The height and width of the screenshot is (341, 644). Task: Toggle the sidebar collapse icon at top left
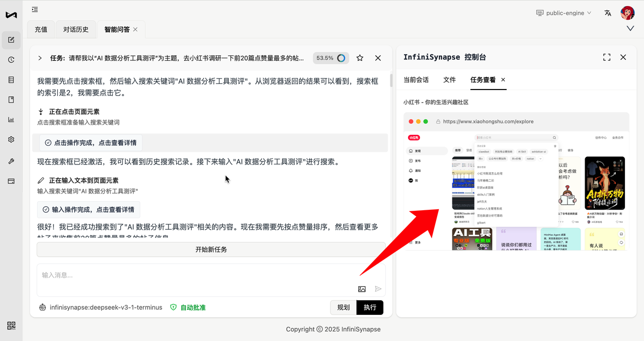pyautogui.click(x=35, y=9)
